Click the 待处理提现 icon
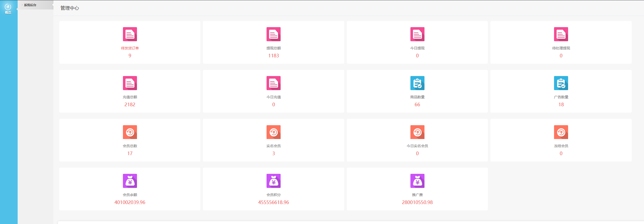This screenshot has height=224, width=644. point(561,34)
